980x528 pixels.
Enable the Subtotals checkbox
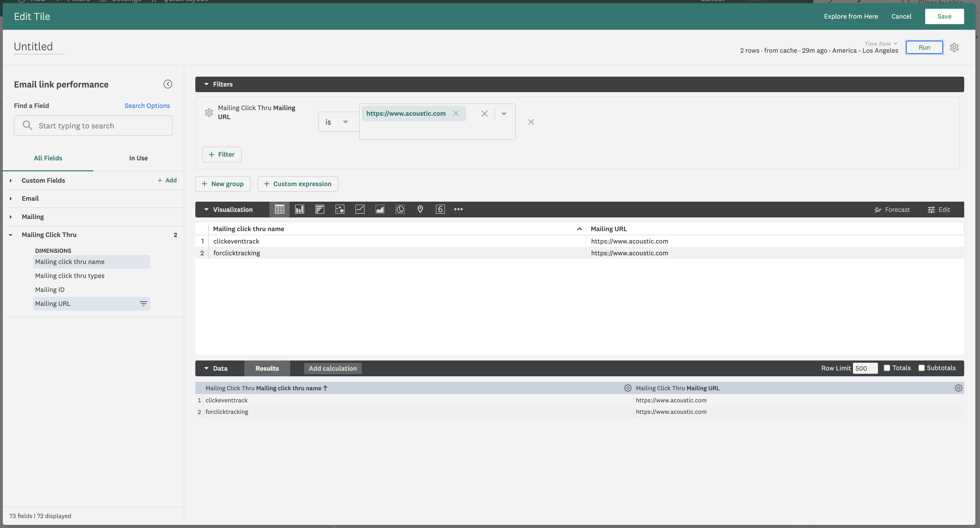(x=921, y=368)
